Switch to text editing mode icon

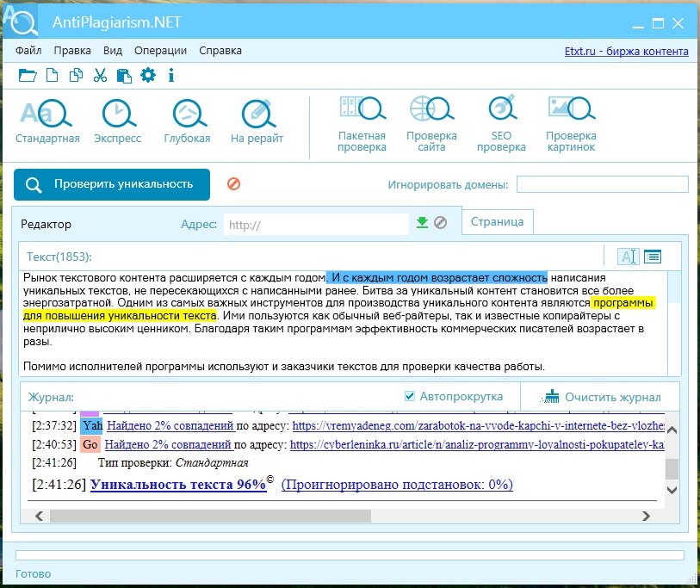tap(629, 257)
